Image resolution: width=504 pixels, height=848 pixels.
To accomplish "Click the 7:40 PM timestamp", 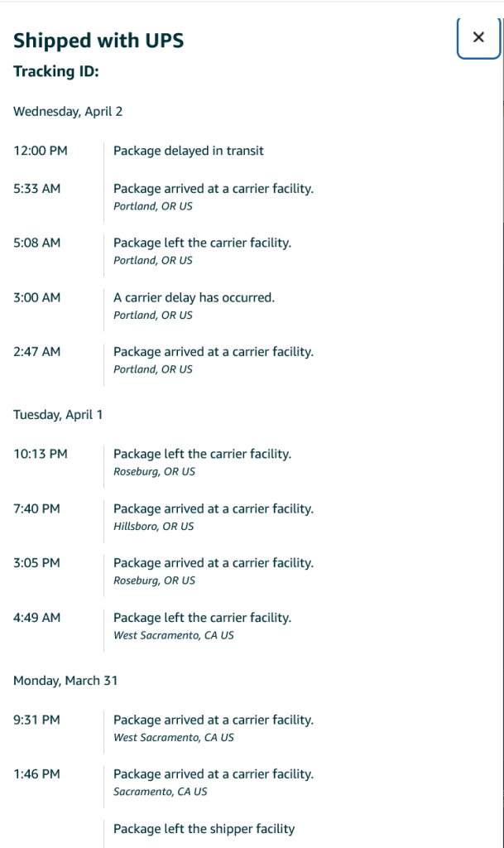I will tap(37, 508).
